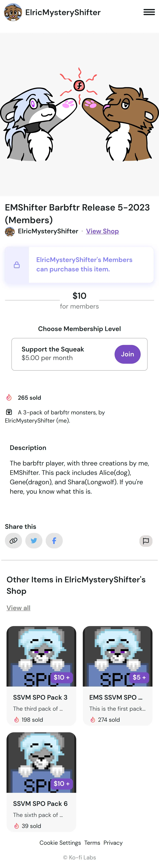View all items in the shop
159x868 pixels.
coord(18,608)
